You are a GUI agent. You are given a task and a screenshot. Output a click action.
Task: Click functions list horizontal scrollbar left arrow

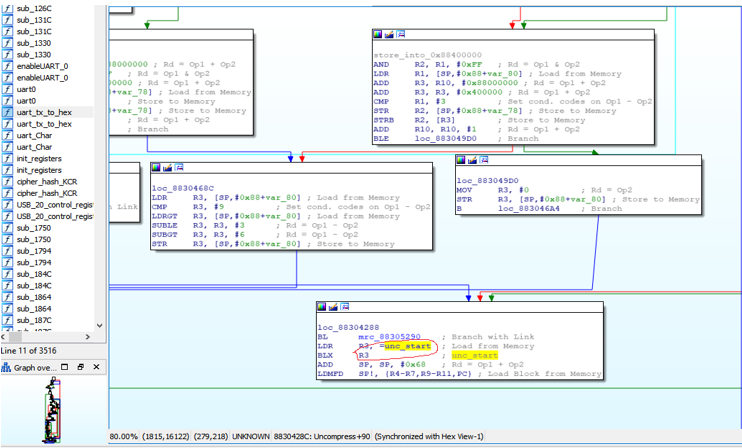[3, 337]
